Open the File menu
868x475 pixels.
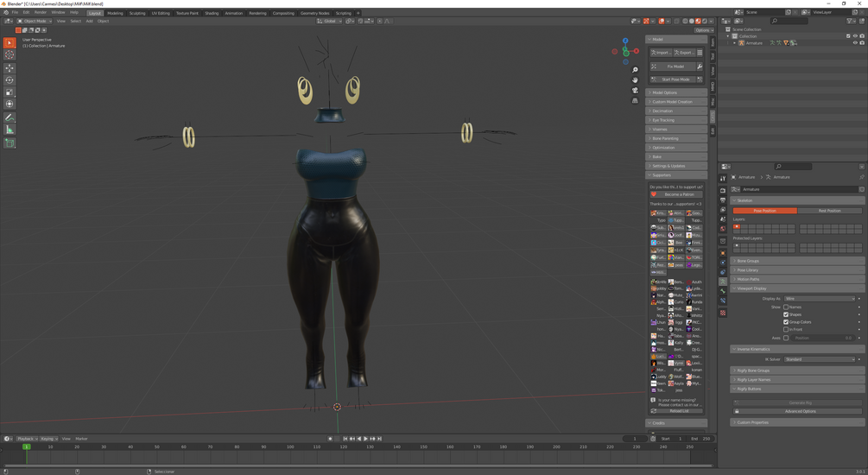15,12
